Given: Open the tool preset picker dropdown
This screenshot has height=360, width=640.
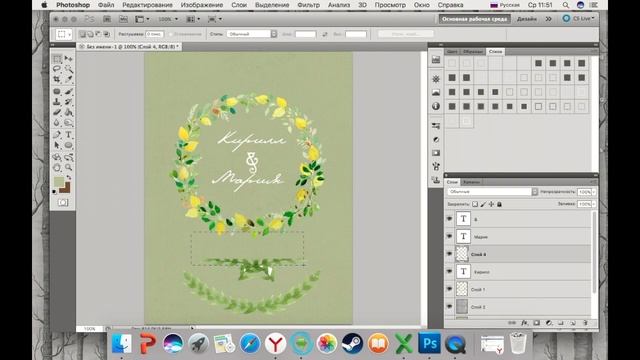Looking at the screenshot, I should click(x=64, y=34).
